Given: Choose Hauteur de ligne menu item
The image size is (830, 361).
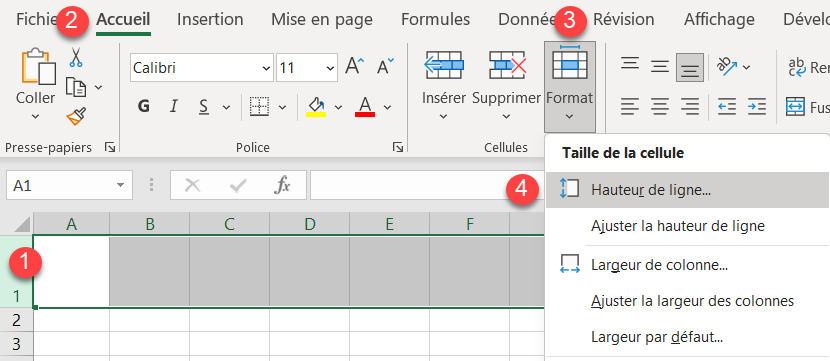Looking at the screenshot, I should coord(687,190).
